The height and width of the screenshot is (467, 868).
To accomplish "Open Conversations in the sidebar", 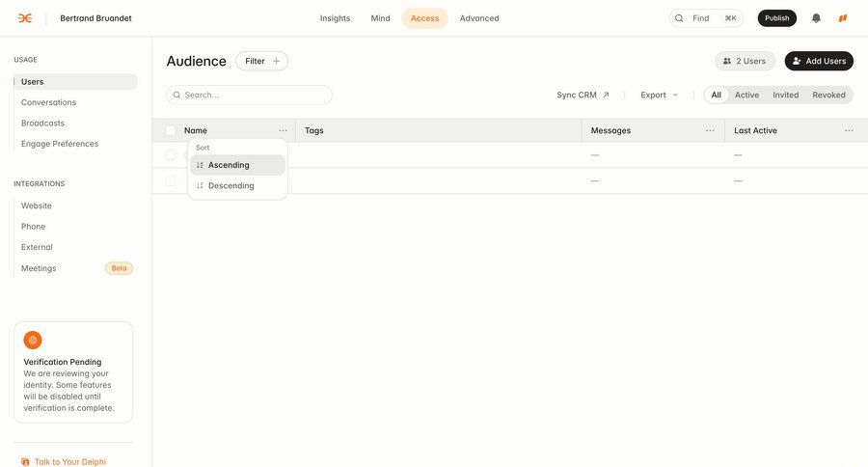I will (x=48, y=102).
